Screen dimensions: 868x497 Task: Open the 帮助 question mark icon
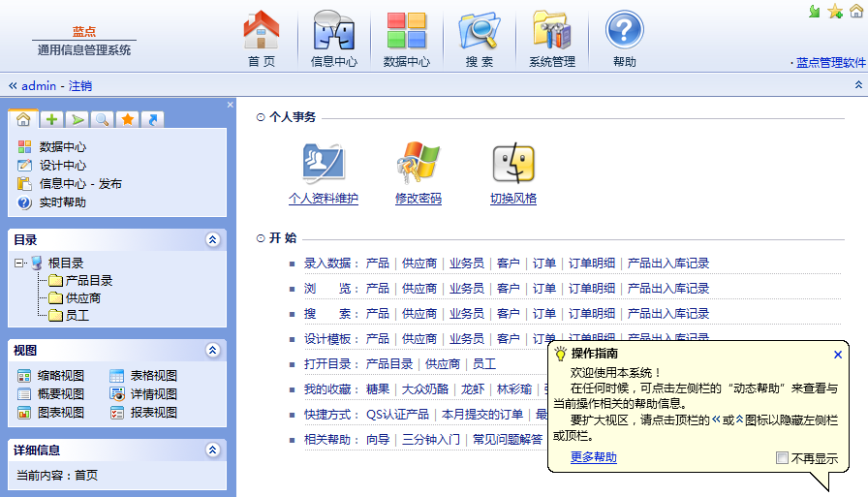(x=625, y=30)
